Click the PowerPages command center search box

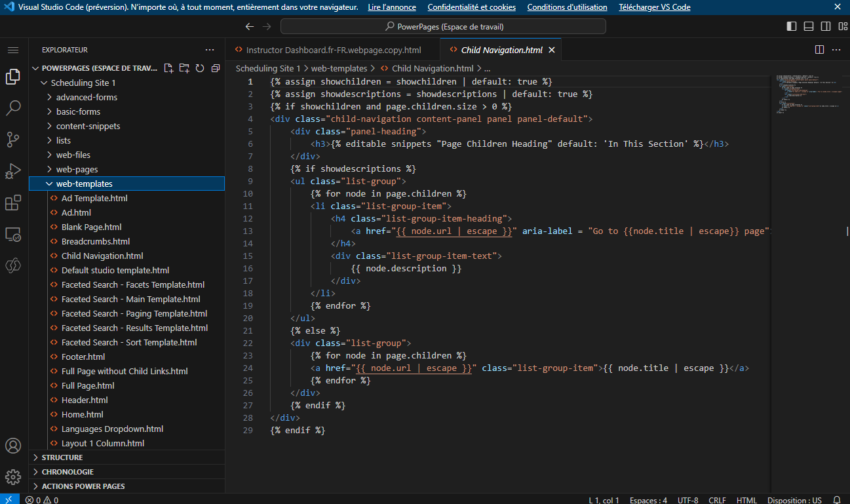point(442,26)
